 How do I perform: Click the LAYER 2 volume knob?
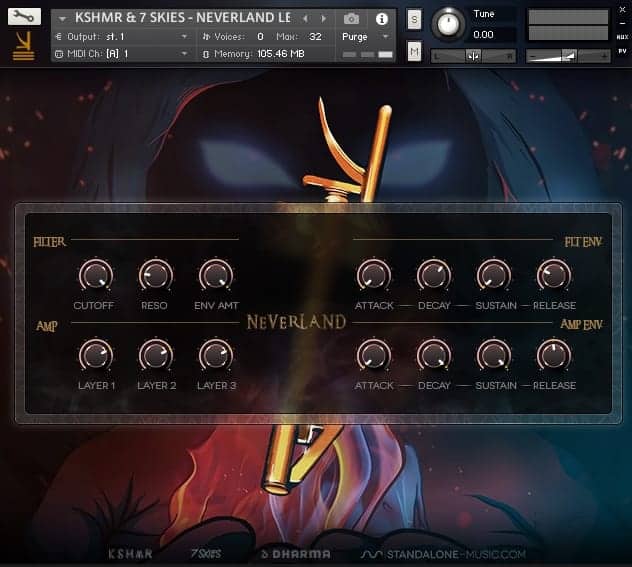coord(156,355)
